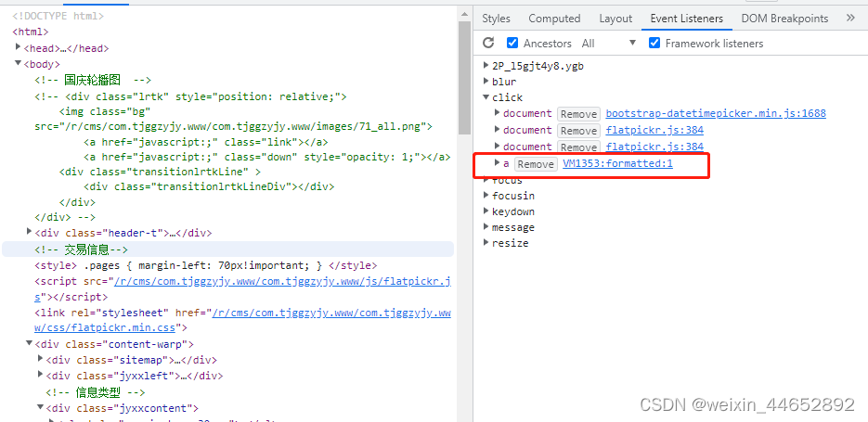Collapse the body element node

coord(19,64)
